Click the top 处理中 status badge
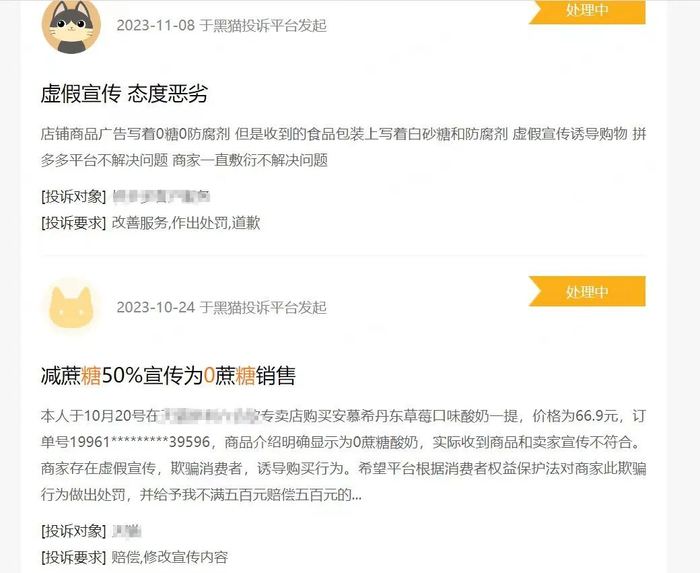 (587, 11)
